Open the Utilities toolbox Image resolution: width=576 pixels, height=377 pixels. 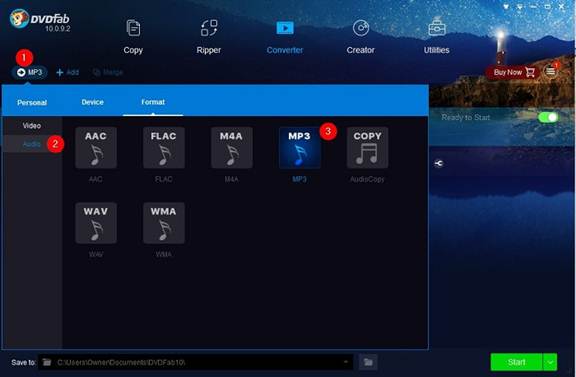[x=436, y=37]
